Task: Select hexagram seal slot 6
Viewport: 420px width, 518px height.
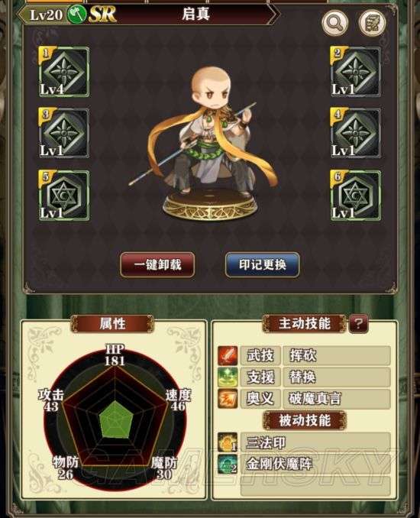Action: coord(356,196)
